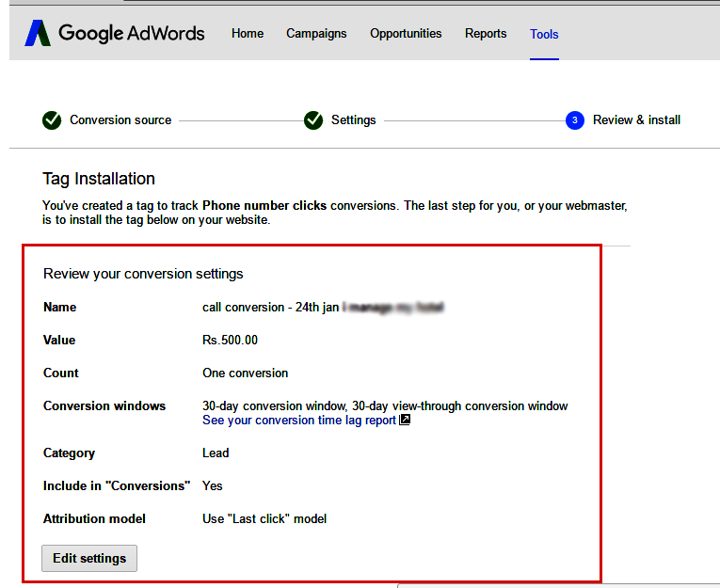Click the conversion name 'call conversion - 24th jan'

[270, 308]
